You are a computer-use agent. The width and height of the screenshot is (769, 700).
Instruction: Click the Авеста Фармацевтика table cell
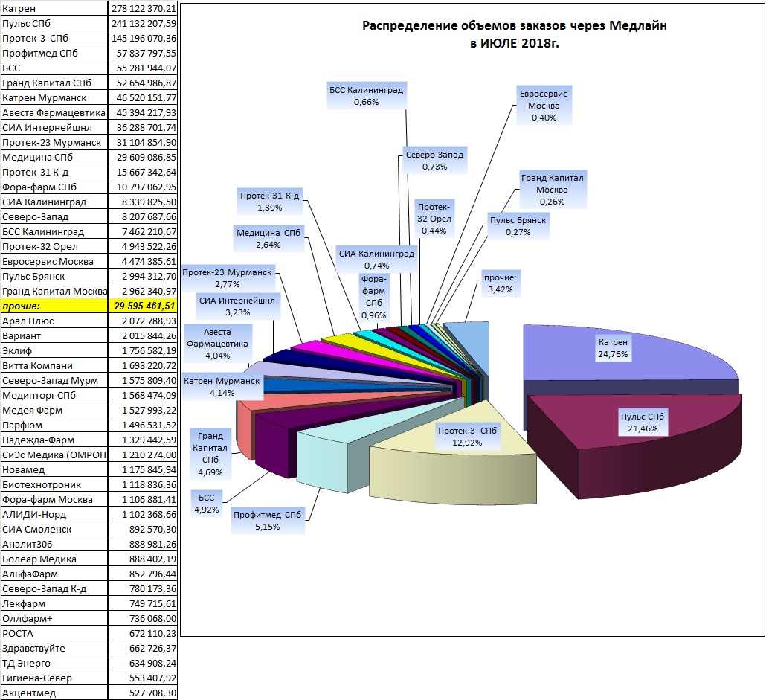pyautogui.click(x=54, y=113)
